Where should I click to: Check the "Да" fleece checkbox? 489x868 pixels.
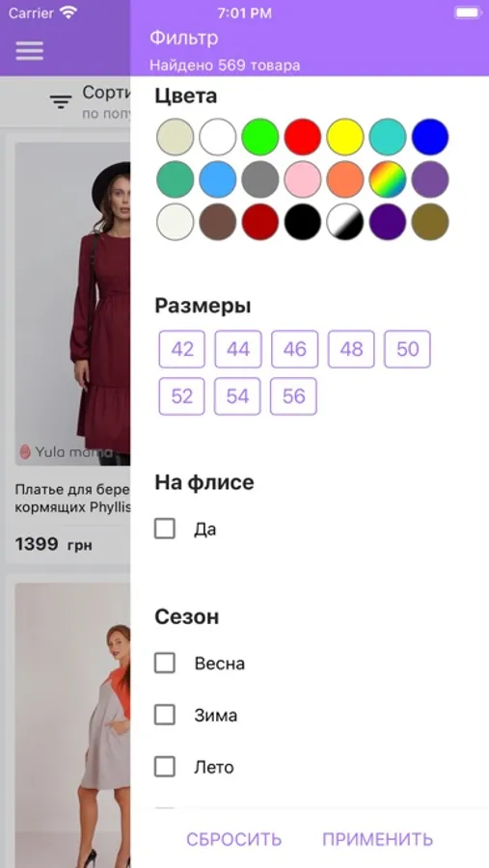click(x=165, y=529)
